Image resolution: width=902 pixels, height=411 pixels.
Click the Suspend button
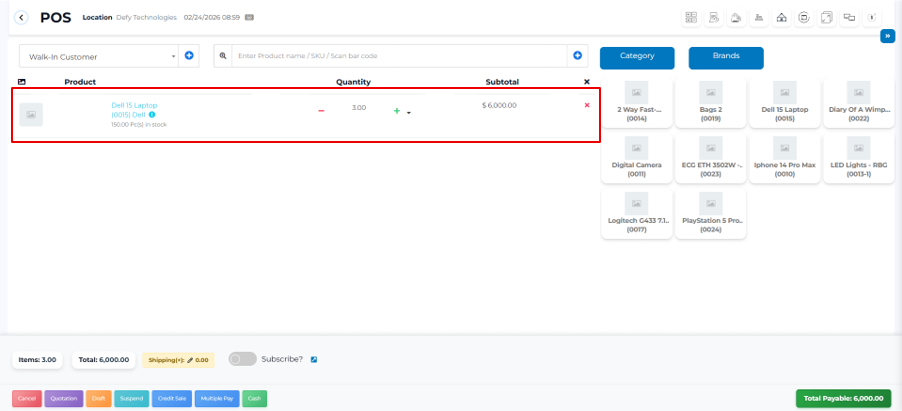click(131, 398)
